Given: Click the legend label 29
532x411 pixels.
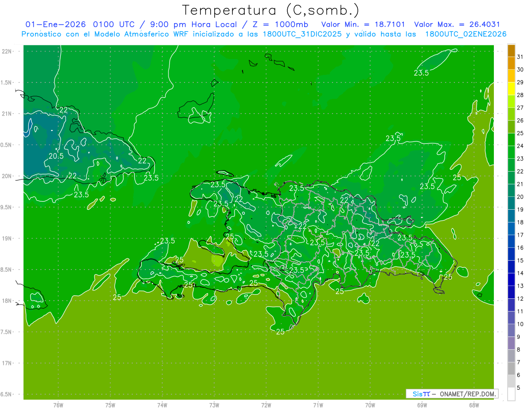Looking at the screenshot, I should [x=520, y=82].
